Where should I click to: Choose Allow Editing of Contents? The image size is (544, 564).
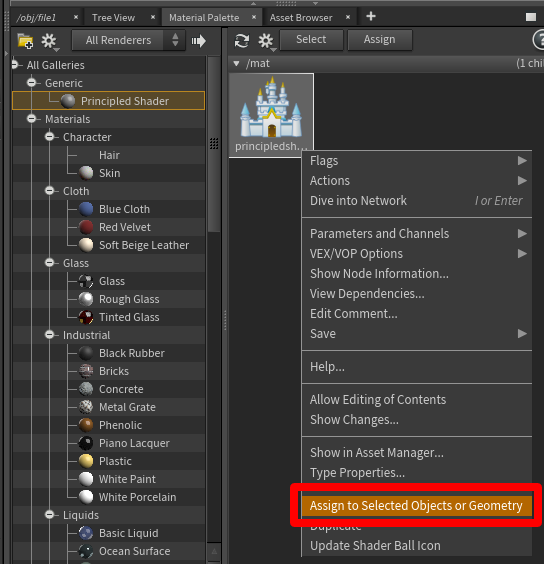(417, 400)
